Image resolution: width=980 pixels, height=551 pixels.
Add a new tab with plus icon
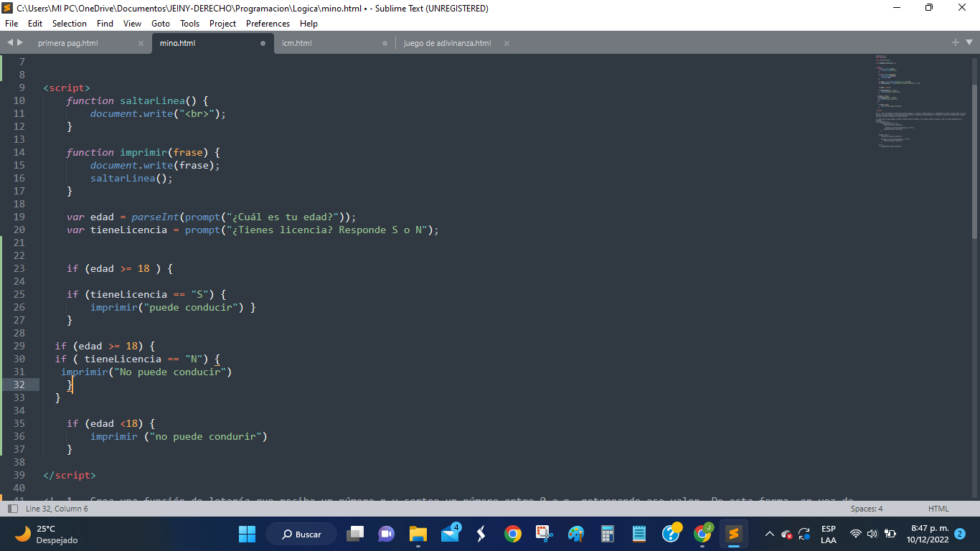point(956,43)
